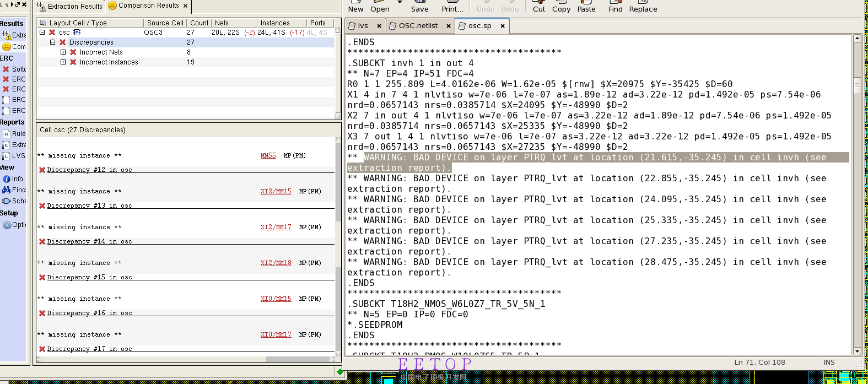The image size is (868, 384).
Task: Open Comparison results in sidebar
Action: [x=14, y=47]
